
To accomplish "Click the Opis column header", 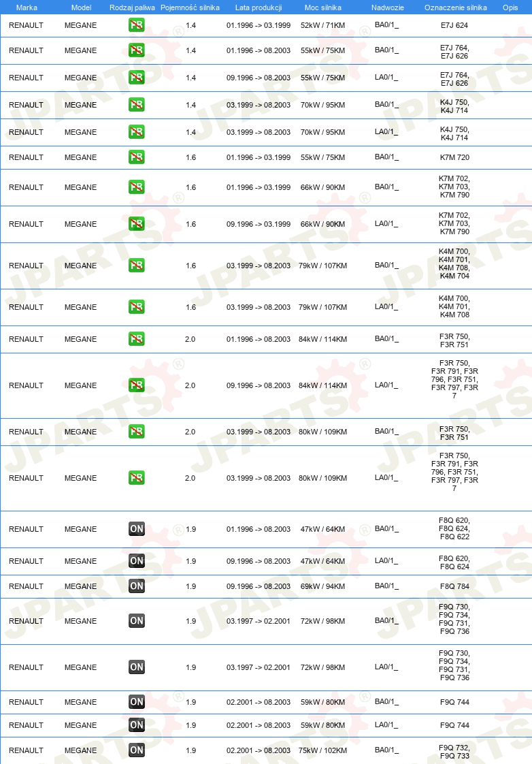I will [x=510, y=7].
